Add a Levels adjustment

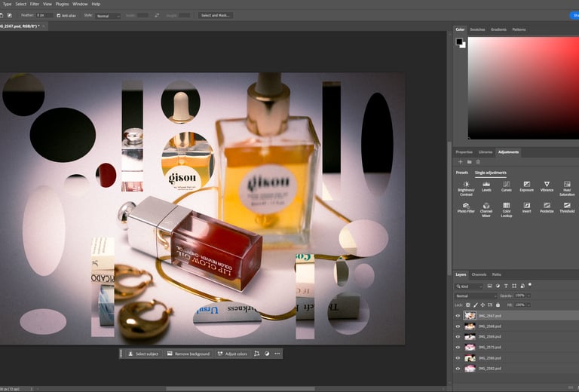[486, 185]
